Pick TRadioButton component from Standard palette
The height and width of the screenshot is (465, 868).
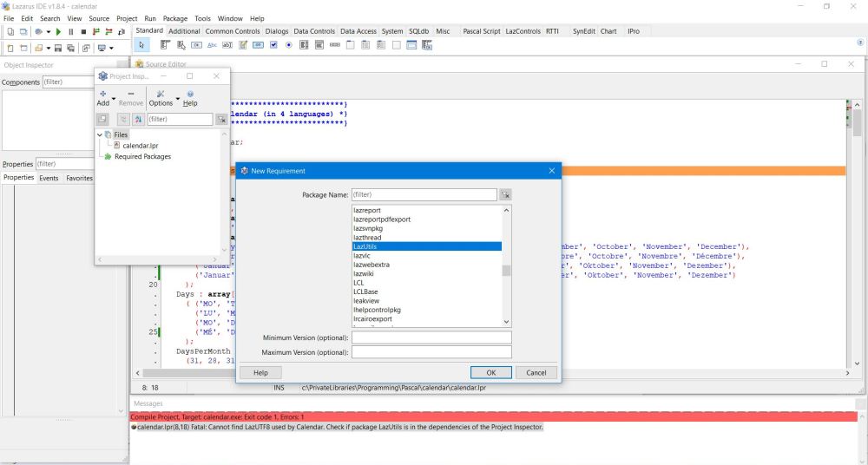288,45
